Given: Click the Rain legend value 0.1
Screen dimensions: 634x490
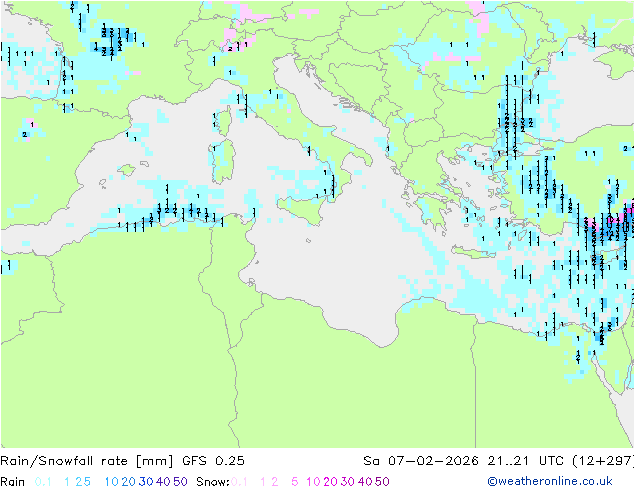Looking at the screenshot, I should click(x=43, y=482).
